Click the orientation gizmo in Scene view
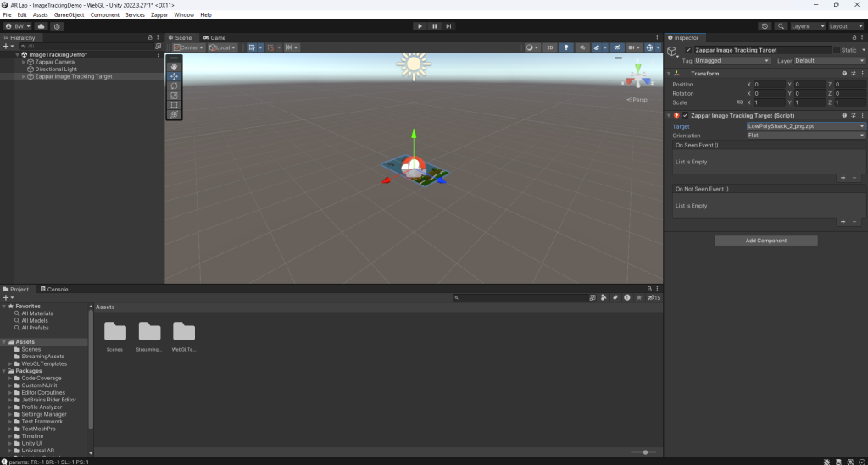868x465 pixels. point(637,80)
